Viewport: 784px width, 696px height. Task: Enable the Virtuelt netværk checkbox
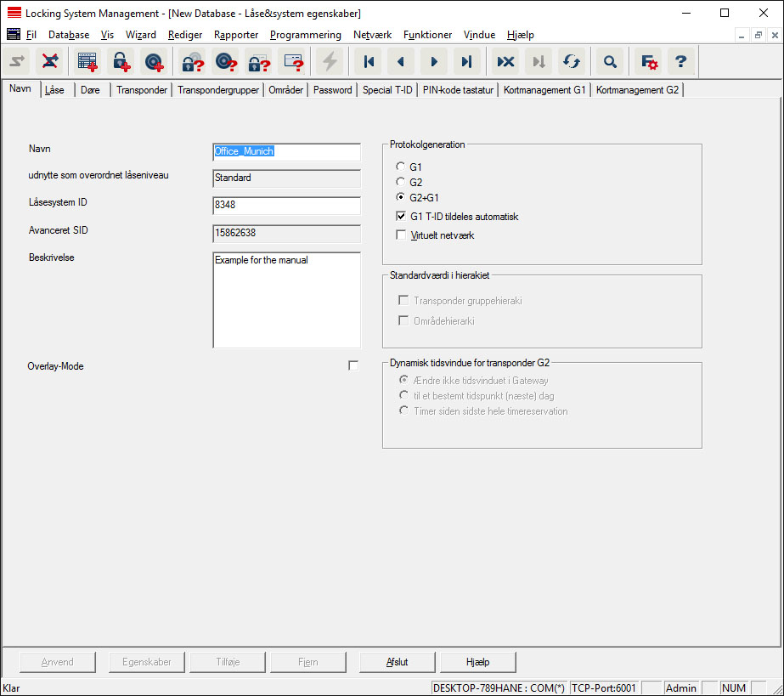[x=401, y=235]
